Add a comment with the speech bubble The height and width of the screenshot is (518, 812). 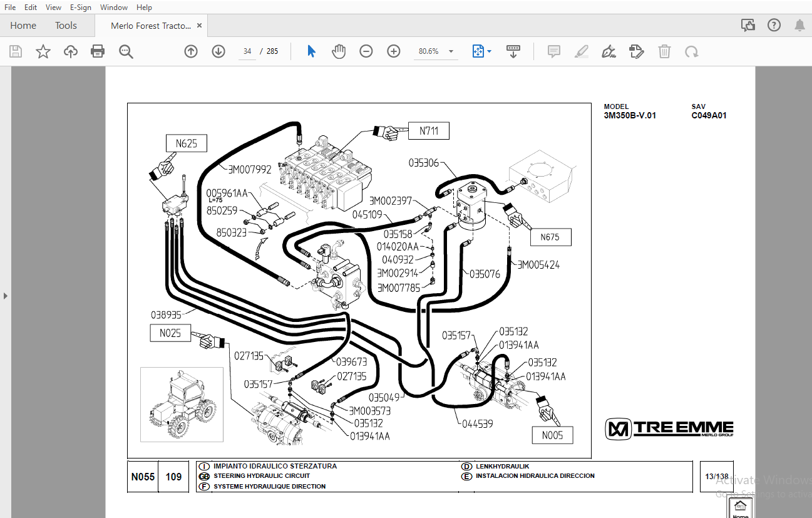pos(553,51)
